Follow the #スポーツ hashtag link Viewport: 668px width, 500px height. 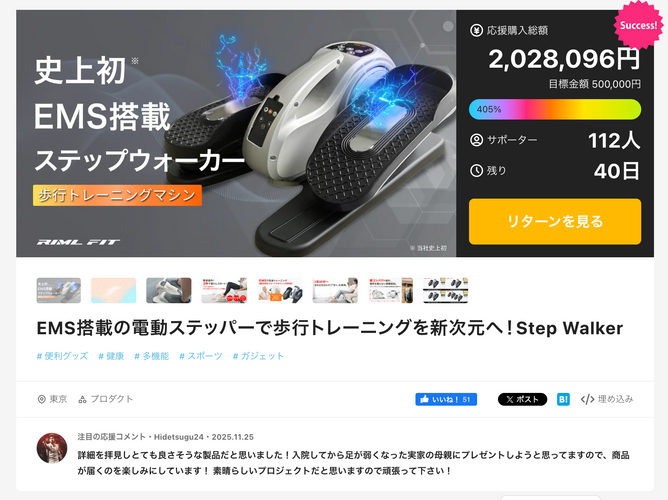pyautogui.click(x=201, y=356)
